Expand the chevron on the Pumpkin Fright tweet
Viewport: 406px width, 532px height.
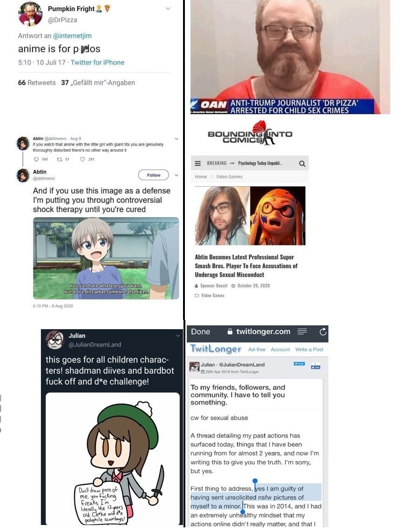click(x=168, y=8)
